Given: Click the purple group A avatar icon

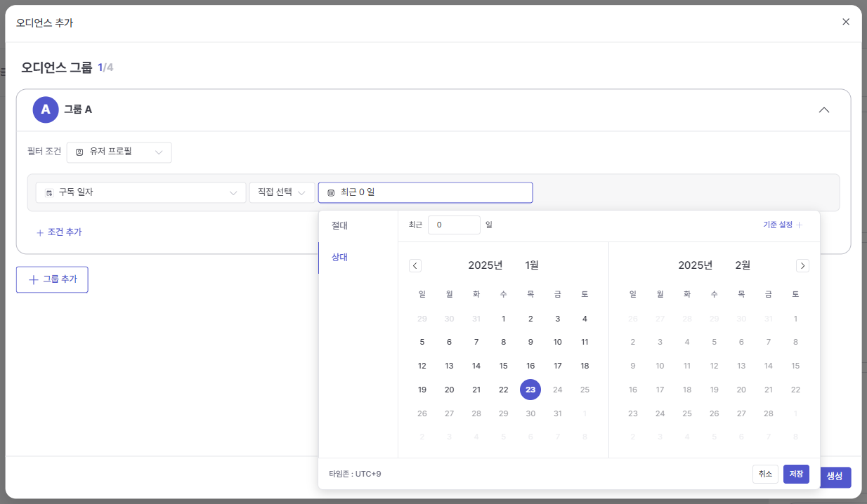Looking at the screenshot, I should (x=46, y=110).
